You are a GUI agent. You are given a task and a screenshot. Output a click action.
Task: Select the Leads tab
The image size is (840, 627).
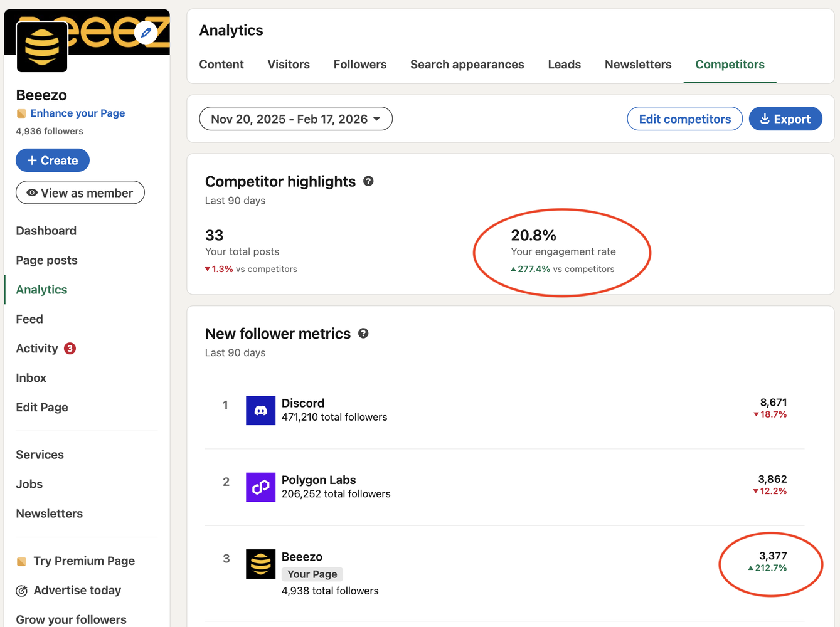pyautogui.click(x=565, y=65)
